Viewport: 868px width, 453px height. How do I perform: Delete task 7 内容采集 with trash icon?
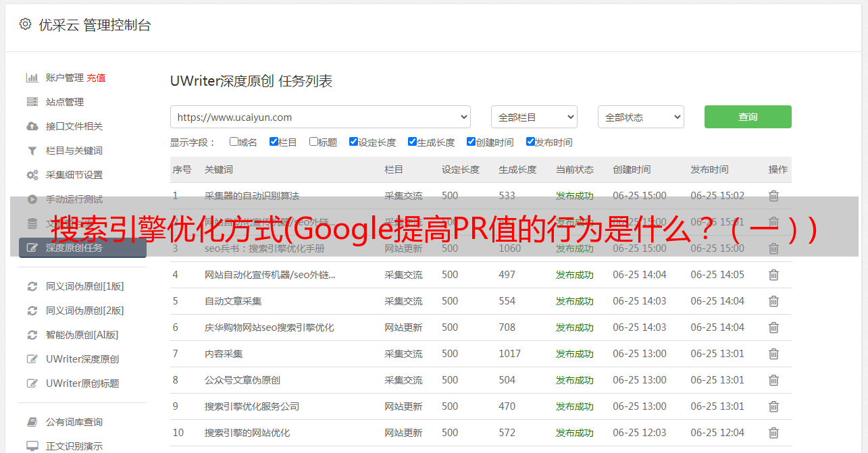[x=774, y=354]
